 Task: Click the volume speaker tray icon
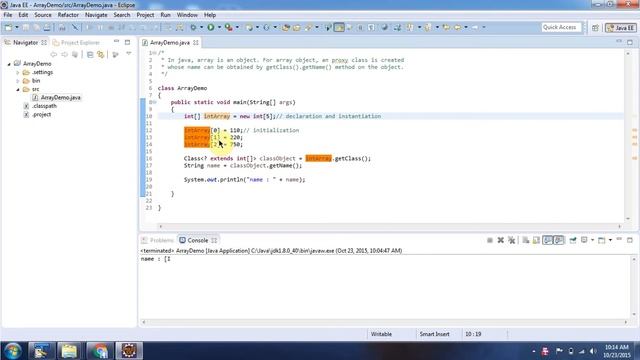[593, 351]
